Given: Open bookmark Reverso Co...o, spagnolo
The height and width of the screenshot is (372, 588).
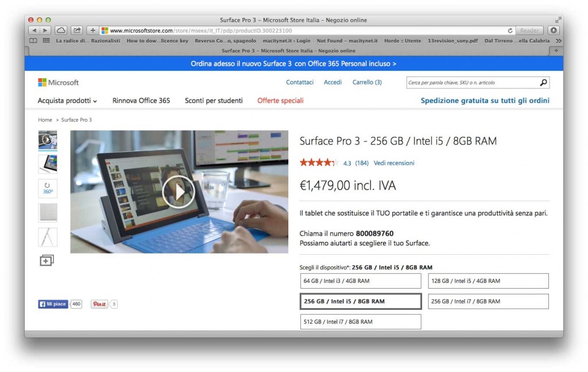Looking at the screenshot, I should 225,41.
